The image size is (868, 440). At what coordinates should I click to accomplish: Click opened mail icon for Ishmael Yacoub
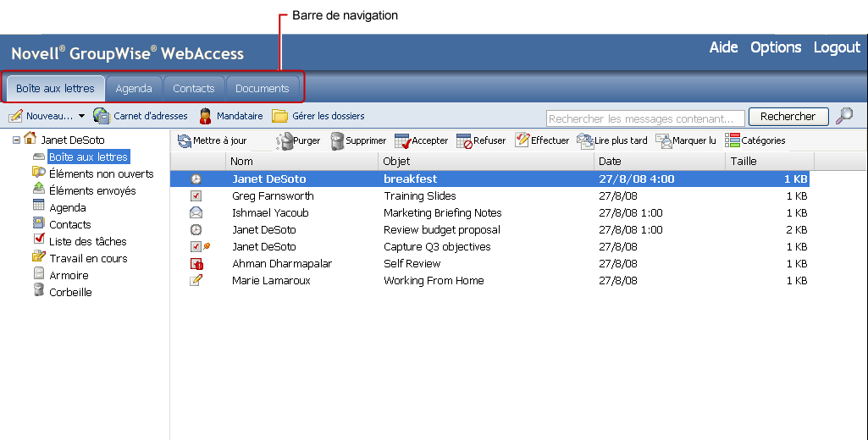[196, 212]
